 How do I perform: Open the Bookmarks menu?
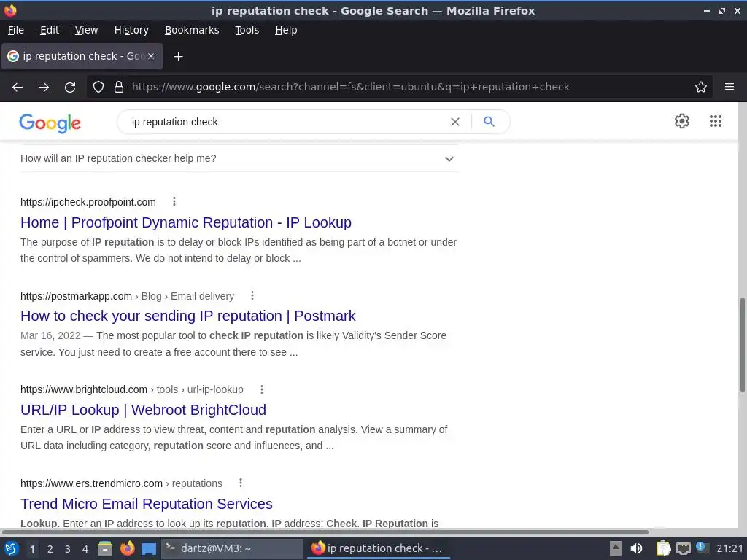tap(192, 30)
